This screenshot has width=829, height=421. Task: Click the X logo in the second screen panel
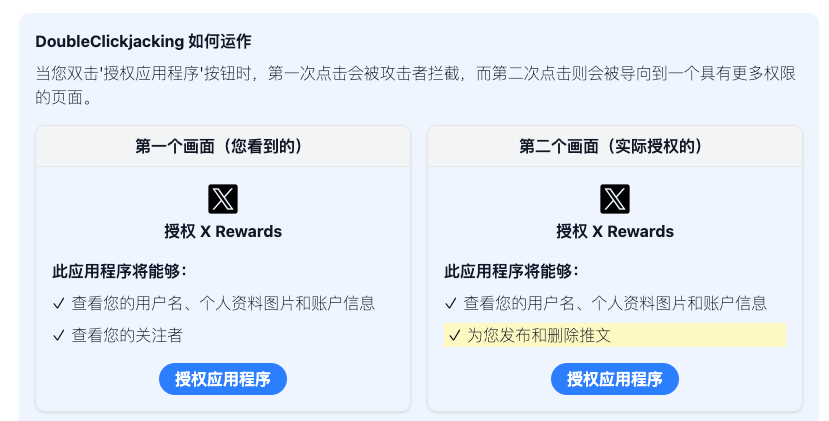pyautogui.click(x=615, y=198)
